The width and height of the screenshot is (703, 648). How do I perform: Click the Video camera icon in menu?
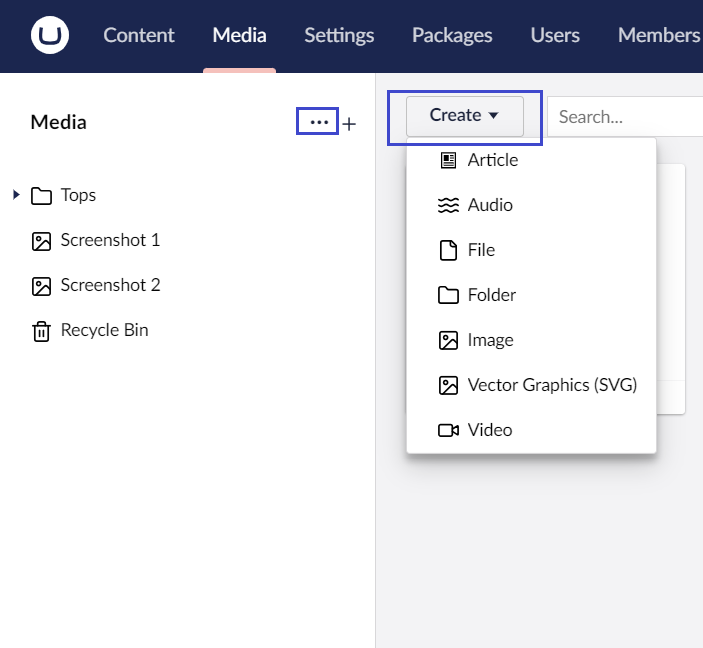[x=448, y=430]
